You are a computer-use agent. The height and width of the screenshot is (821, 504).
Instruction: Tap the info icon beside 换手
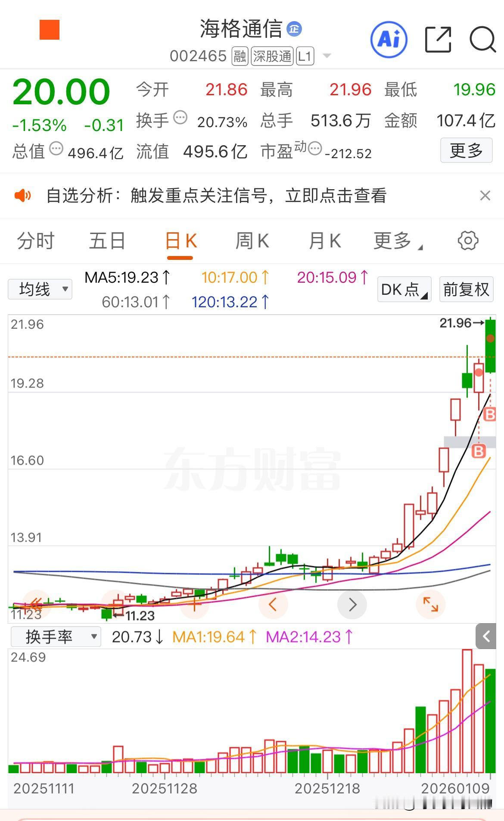coord(180,118)
